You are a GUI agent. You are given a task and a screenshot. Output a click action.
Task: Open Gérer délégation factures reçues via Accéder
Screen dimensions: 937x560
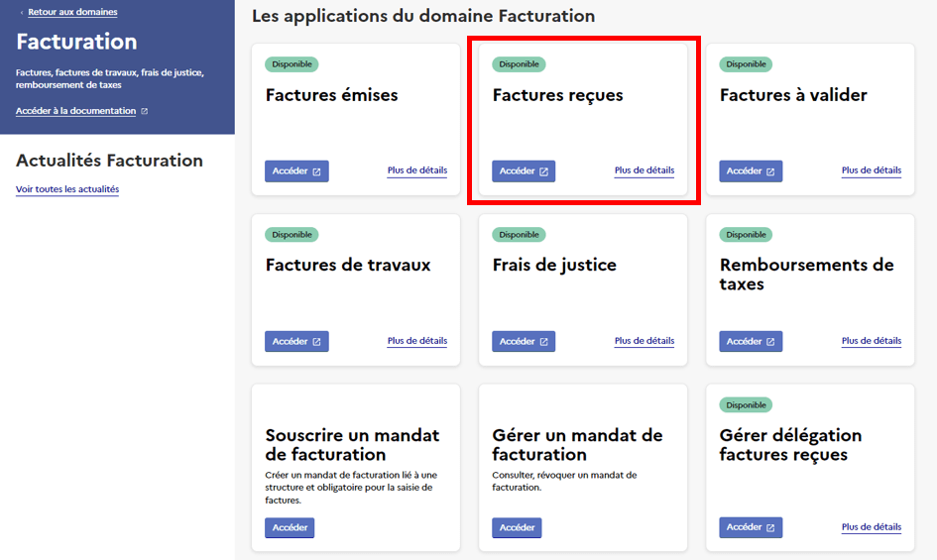[x=751, y=527]
